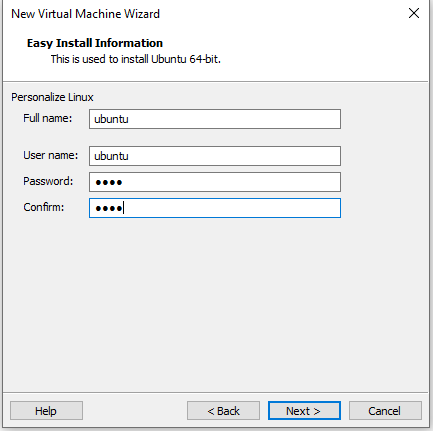The height and width of the screenshot is (431, 433).
Task: Select the Password entry field
Action: (215, 182)
